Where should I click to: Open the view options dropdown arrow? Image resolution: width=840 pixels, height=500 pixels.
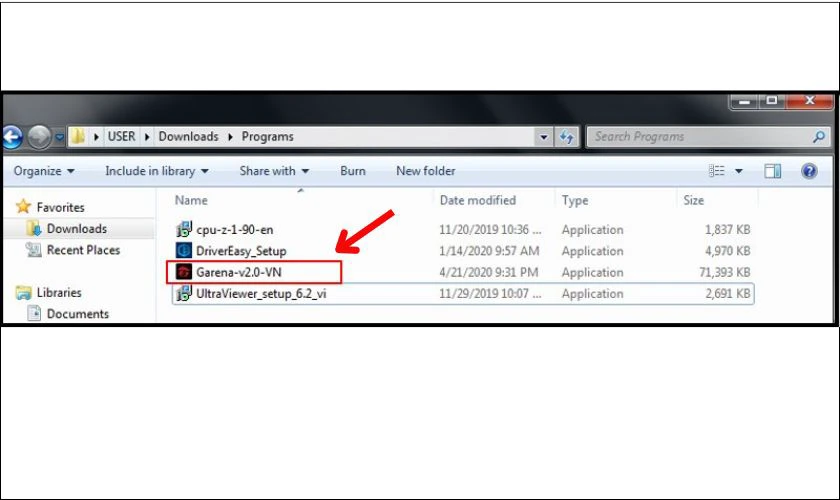[739, 171]
